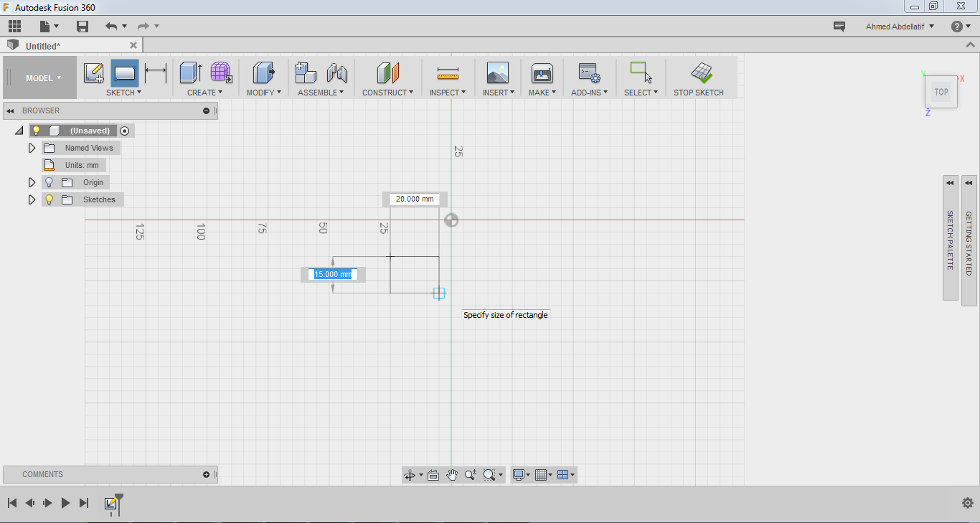Collapse the Unsaved root component

coord(19,131)
